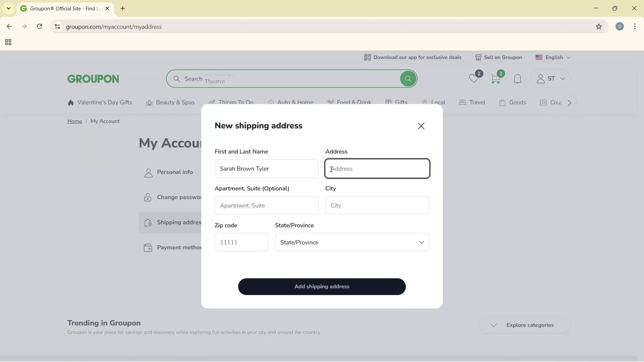Open the Home breadcrumb link
The height and width of the screenshot is (362, 644).
click(74, 121)
